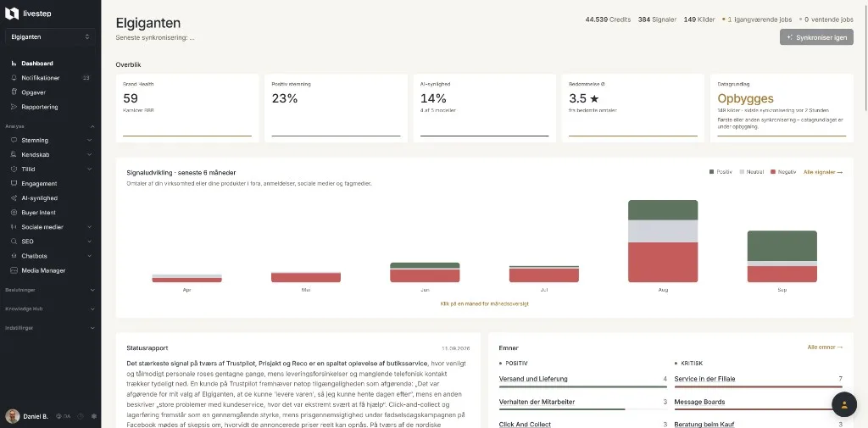Click the 1 igangværende jobs indicator
The height and width of the screenshot is (428, 868).
(x=758, y=19)
